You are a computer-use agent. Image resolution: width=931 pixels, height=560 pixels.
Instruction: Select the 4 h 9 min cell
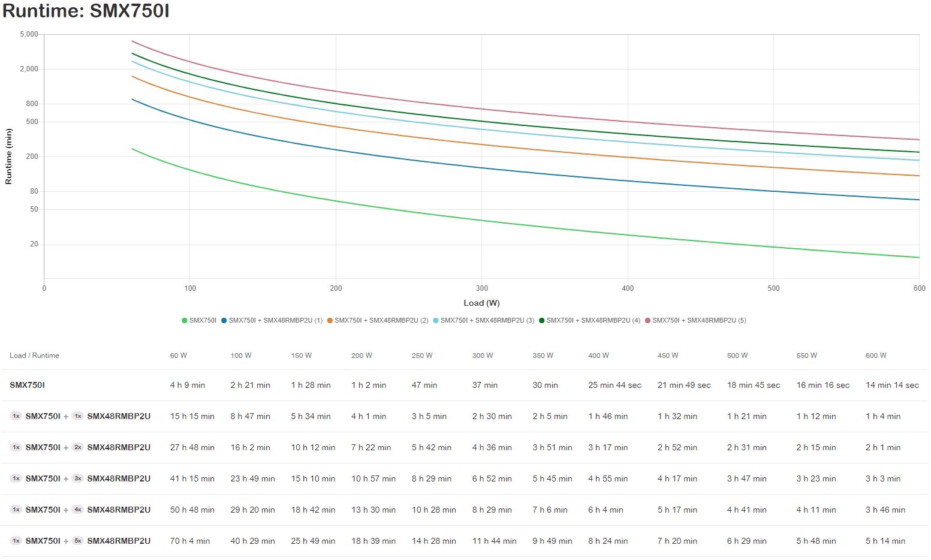pyautogui.click(x=188, y=385)
